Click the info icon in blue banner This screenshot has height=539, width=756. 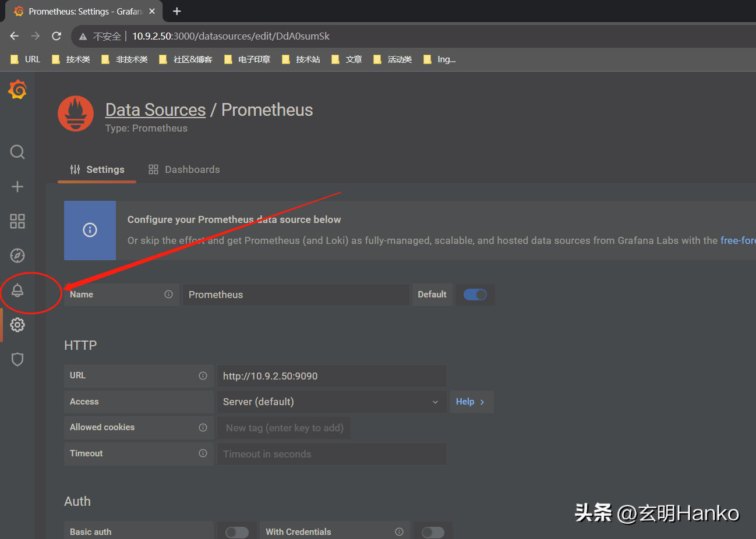click(x=90, y=230)
